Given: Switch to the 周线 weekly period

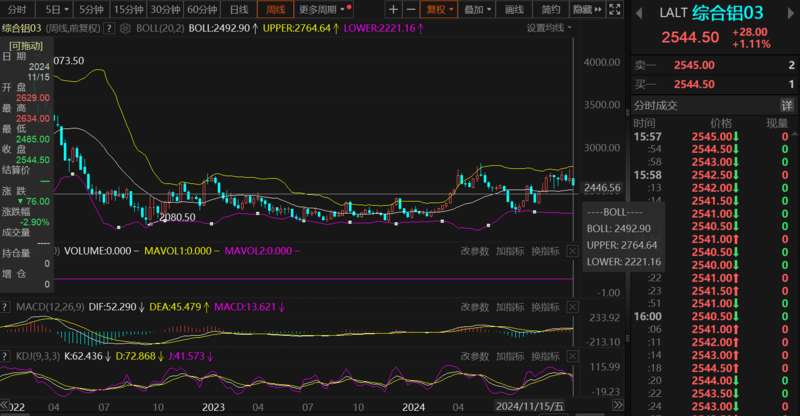Looking at the screenshot, I should pyautogui.click(x=276, y=9).
